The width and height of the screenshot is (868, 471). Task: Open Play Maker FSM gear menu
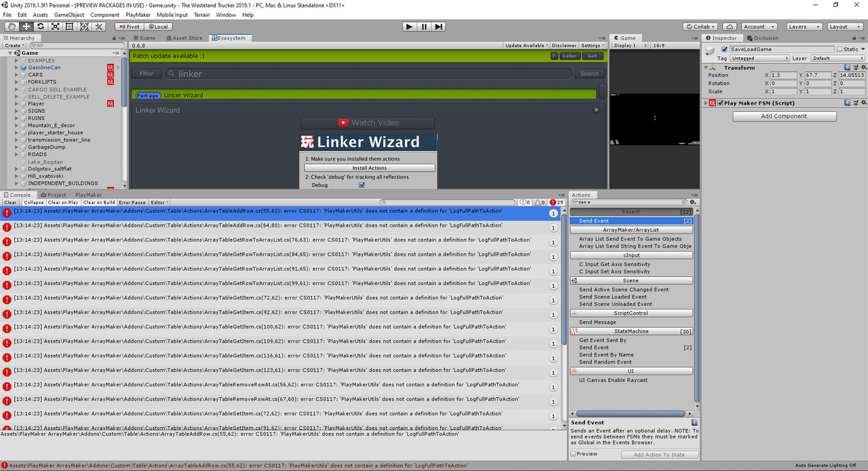tap(863, 103)
